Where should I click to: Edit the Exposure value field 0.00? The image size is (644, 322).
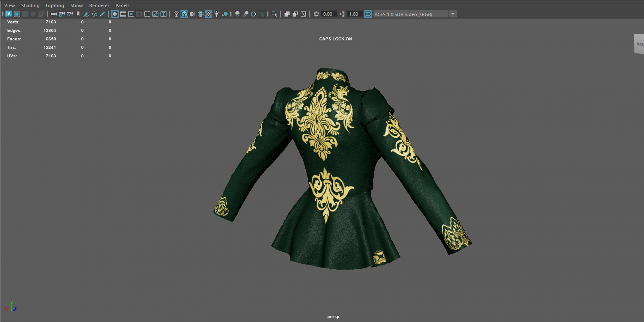(x=329, y=14)
